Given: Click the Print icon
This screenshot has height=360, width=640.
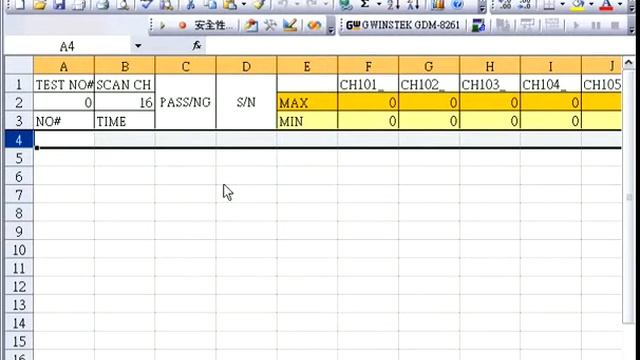Looking at the screenshot, I should pyautogui.click(x=103, y=4).
